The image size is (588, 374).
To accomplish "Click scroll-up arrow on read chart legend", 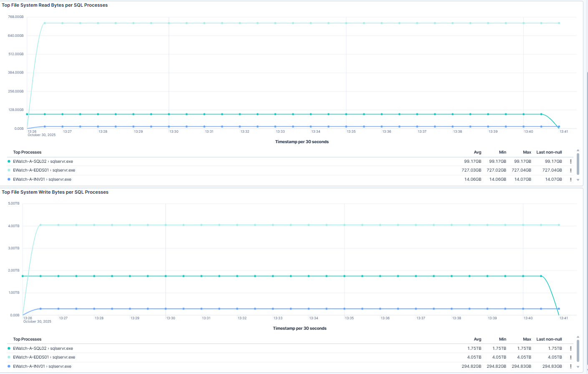I will tap(578, 151).
